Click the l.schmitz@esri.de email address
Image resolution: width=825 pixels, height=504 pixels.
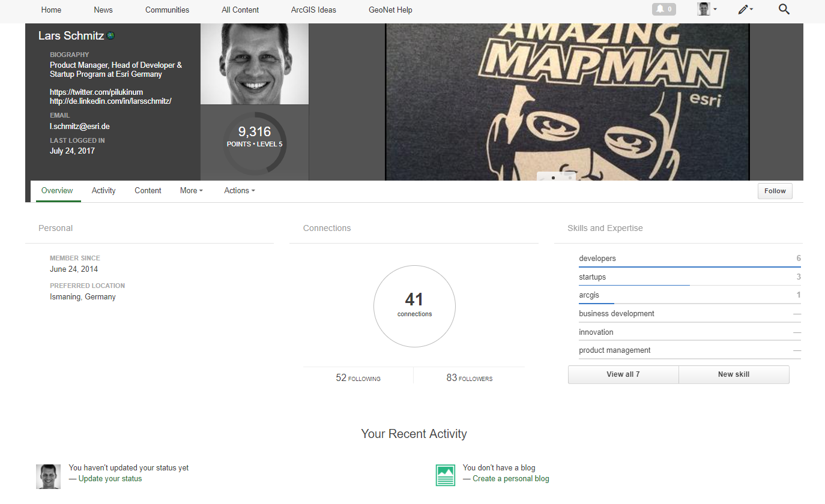(79, 127)
